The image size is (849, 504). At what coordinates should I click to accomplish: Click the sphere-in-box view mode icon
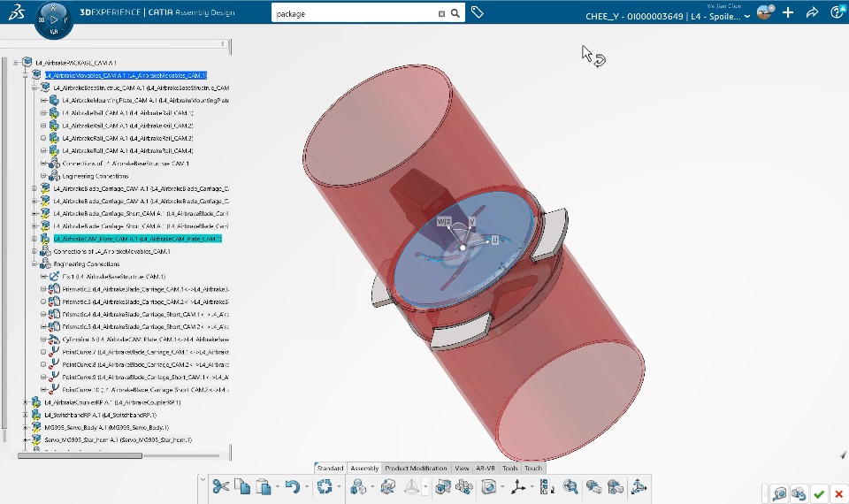[489, 487]
